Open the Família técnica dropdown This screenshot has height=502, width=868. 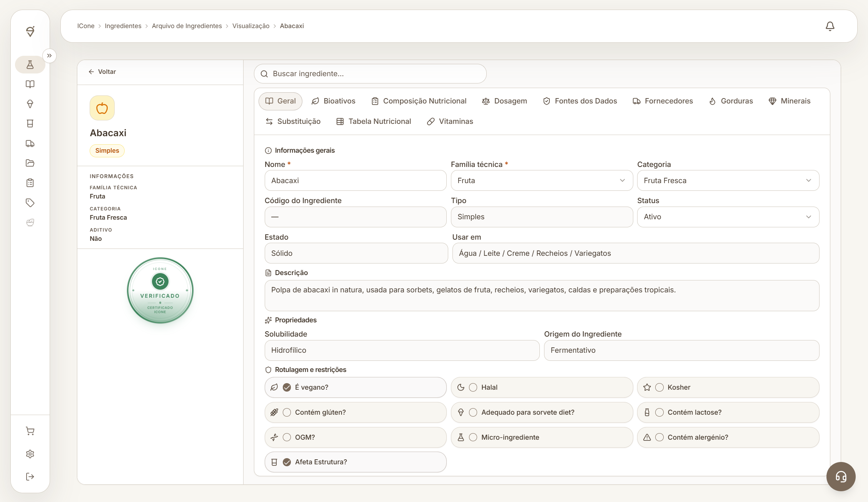pyautogui.click(x=542, y=180)
